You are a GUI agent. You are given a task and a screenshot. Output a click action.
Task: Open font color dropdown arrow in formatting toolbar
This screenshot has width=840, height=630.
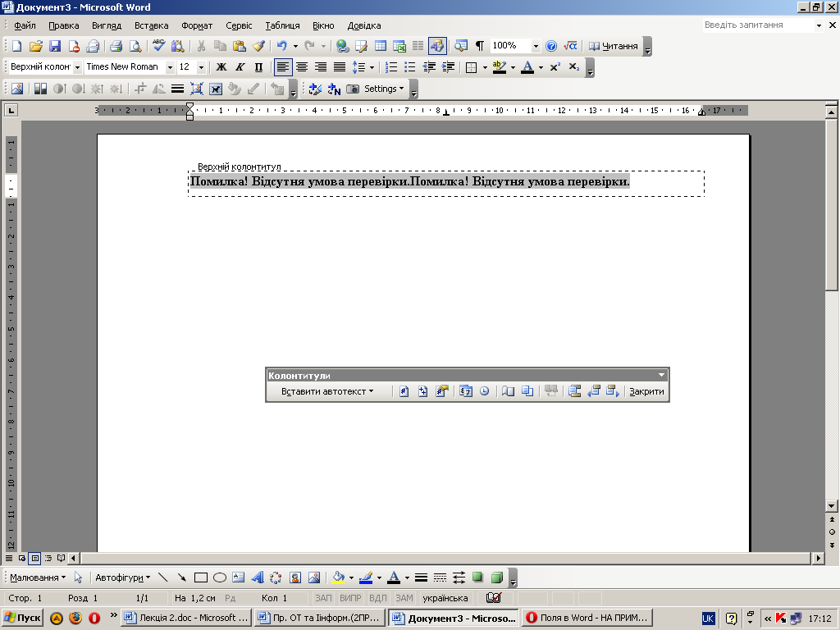pyautogui.click(x=541, y=67)
